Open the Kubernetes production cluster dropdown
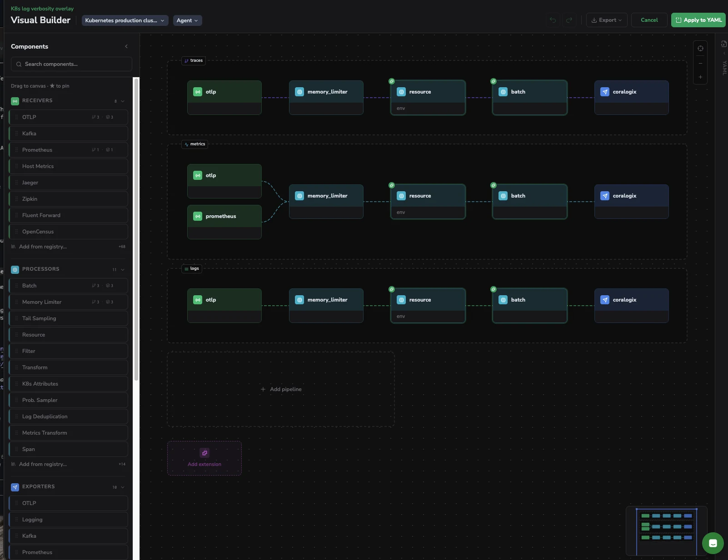Screen dimensions: 728x560 click(125, 20)
